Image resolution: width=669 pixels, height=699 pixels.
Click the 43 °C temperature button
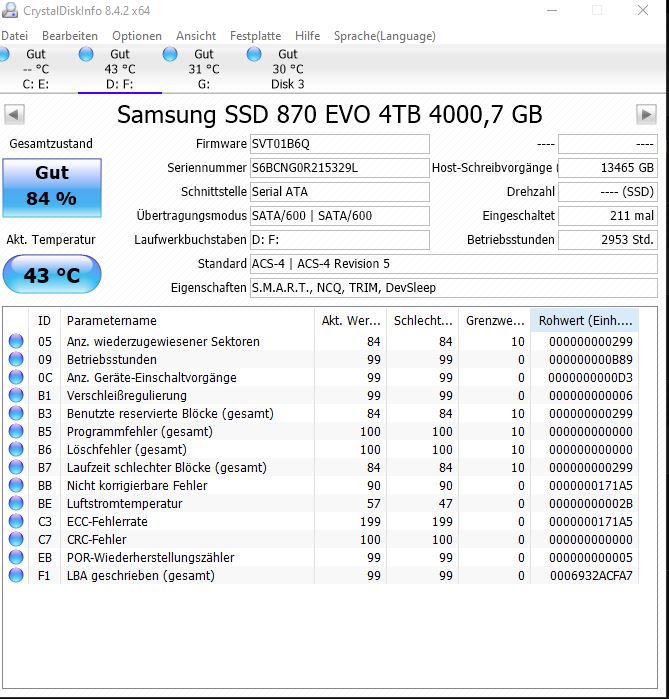pyautogui.click(x=52, y=274)
